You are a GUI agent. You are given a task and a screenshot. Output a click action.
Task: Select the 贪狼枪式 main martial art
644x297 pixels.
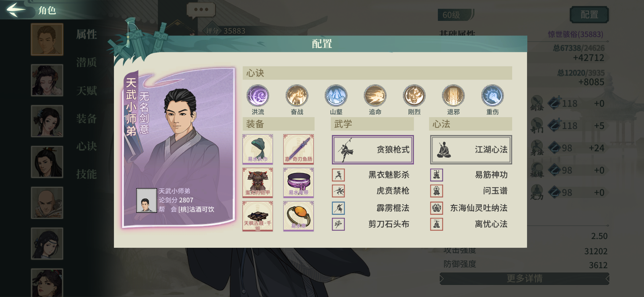pos(373,150)
